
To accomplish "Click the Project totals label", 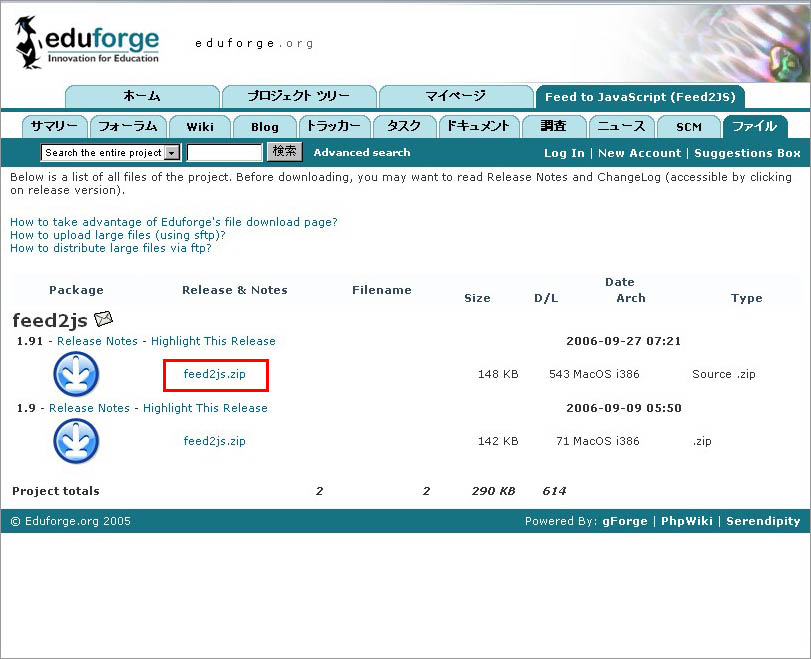I will [56, 491].
